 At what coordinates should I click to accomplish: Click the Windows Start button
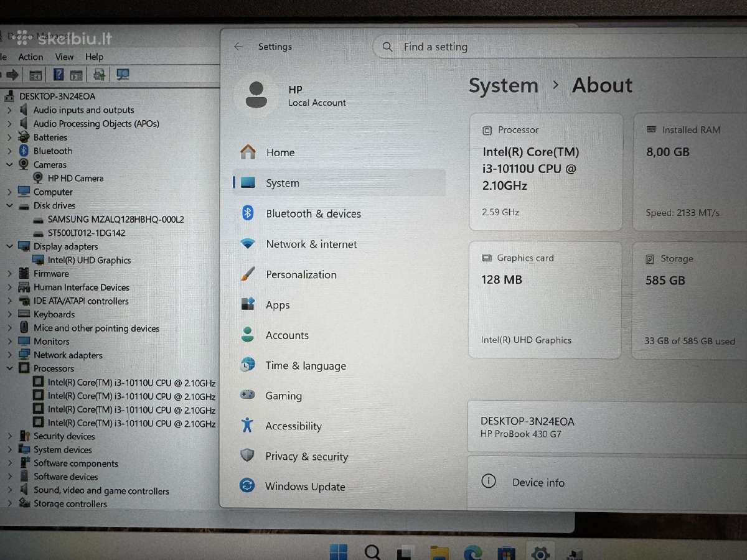339,552
